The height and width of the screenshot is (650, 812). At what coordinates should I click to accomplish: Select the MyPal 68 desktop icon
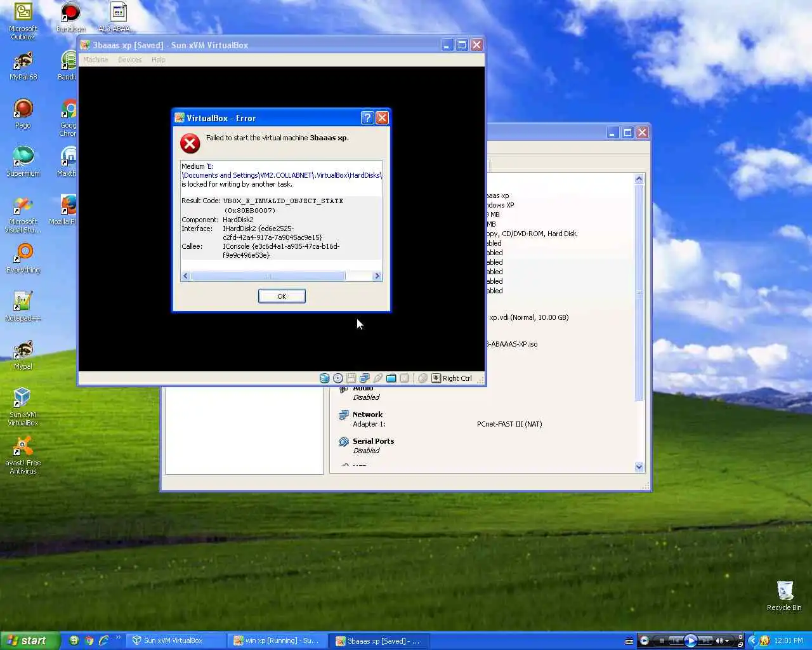click(x=23, y=66)
